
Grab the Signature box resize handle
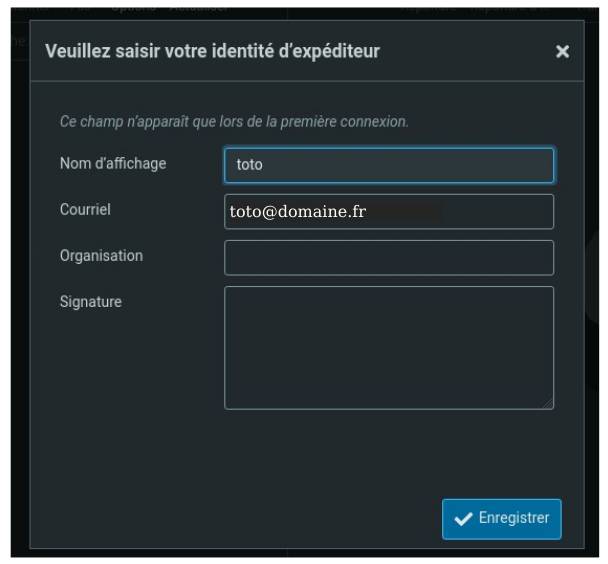[548, 404]
